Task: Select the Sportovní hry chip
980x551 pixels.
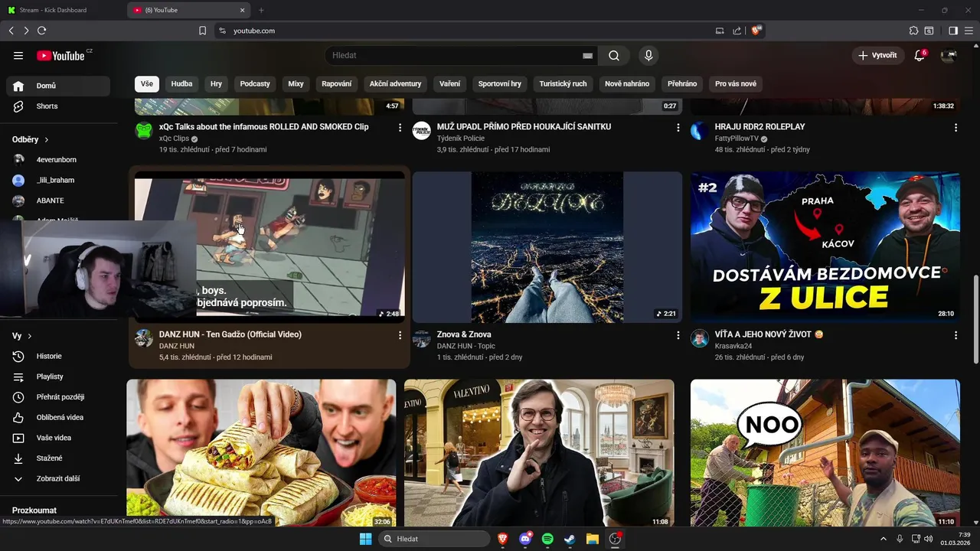Action: 500,84
